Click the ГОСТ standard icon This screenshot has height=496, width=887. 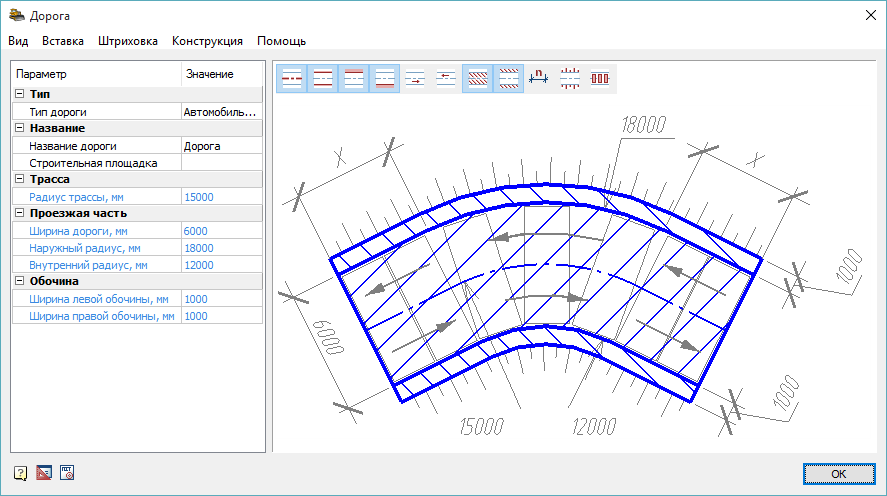pos(67,473)
